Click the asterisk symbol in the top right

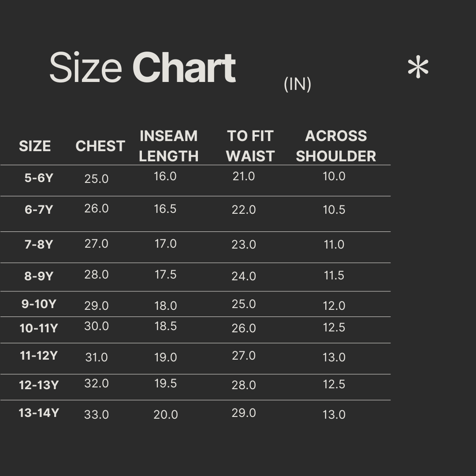tap(418, 68)
